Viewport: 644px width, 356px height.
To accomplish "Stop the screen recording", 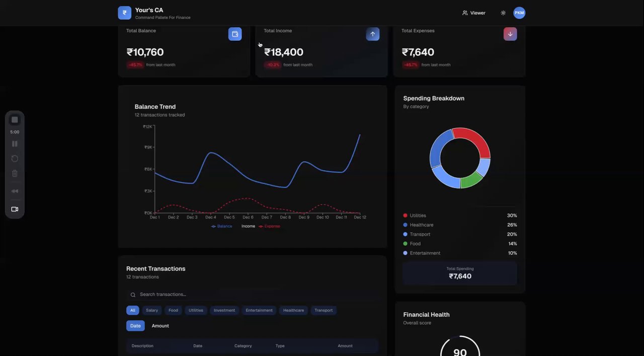I will pyautogui.click(x=15, y=120).
